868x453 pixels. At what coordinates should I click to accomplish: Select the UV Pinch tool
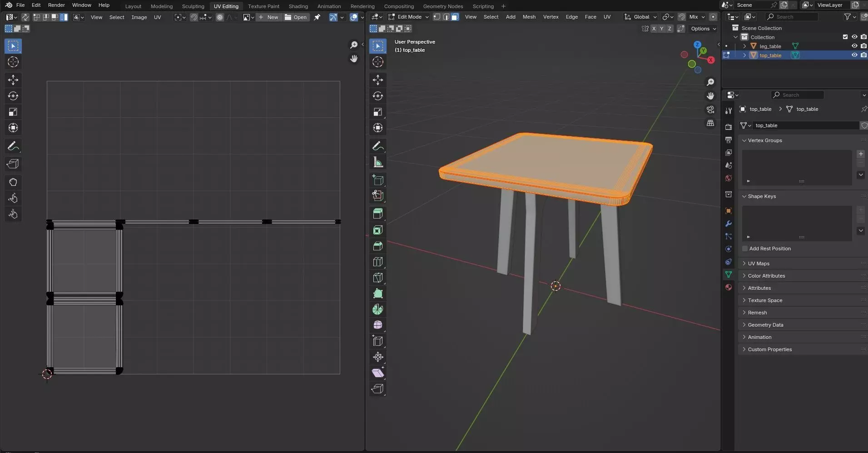coord(13,214)
